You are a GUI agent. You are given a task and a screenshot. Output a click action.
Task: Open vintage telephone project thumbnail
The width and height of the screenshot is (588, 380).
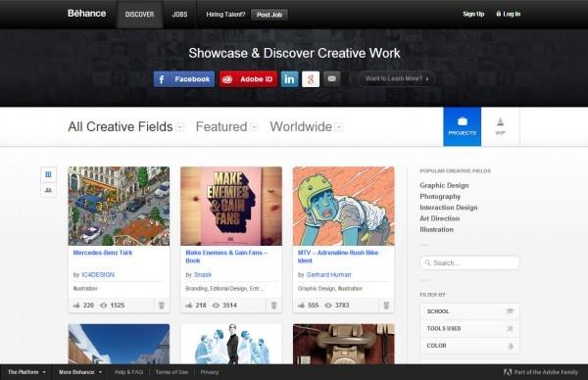click(x=344, y=344)
